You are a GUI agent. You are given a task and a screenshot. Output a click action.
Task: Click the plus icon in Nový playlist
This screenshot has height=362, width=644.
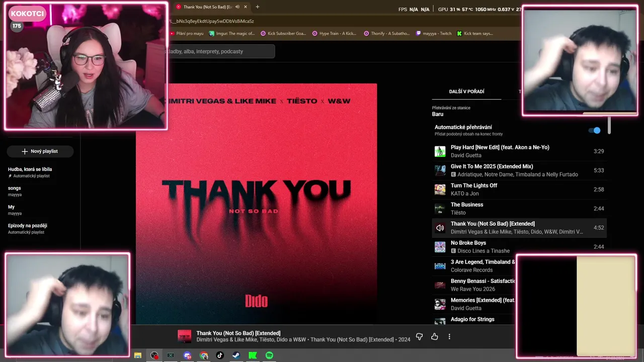pyautogui.click(x=25, y=151)
